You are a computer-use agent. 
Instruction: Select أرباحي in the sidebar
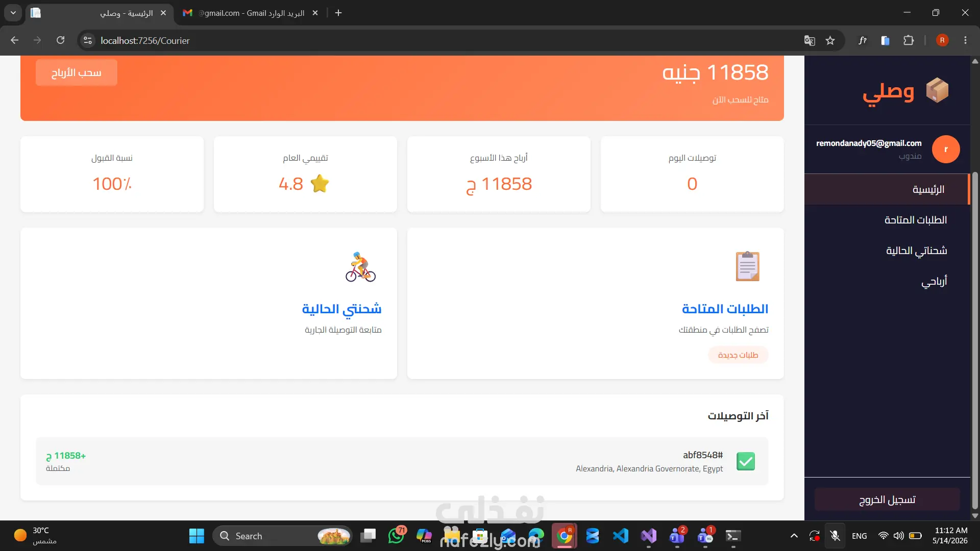(887, 281)
